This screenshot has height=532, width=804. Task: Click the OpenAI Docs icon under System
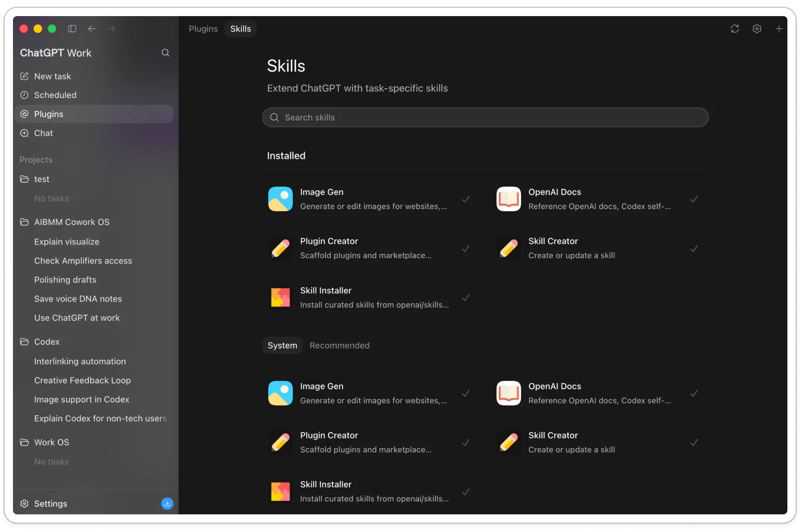click(x=509, y=393)
